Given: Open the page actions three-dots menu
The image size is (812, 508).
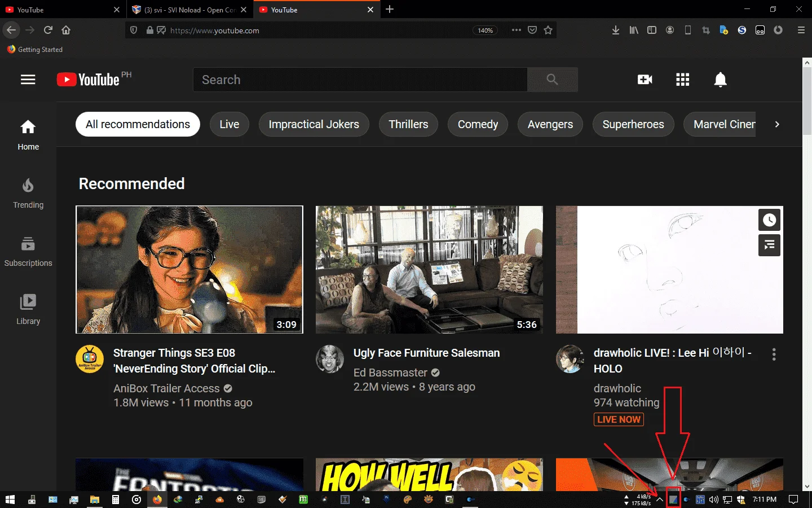Looking at the screenshot, I should click(x=517, y=30).
